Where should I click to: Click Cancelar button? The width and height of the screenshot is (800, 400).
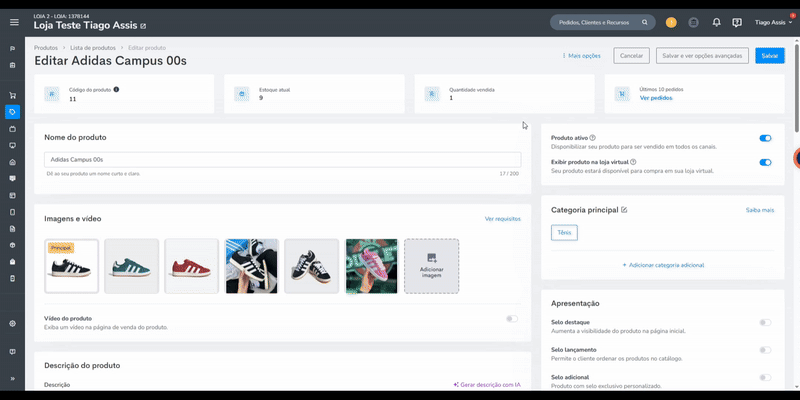pyautogui.click(x=631, y=56)
